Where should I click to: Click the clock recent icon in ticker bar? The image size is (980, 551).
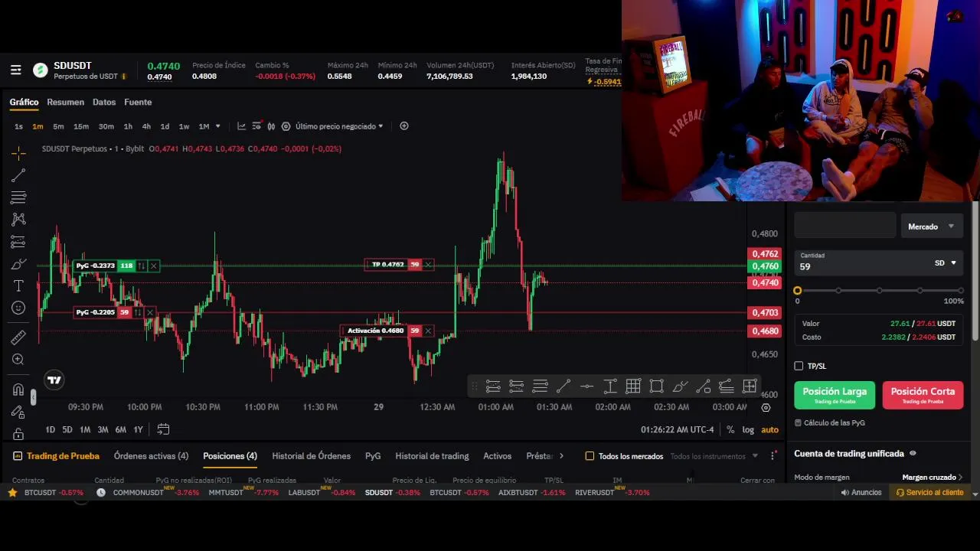pos(100,493)
